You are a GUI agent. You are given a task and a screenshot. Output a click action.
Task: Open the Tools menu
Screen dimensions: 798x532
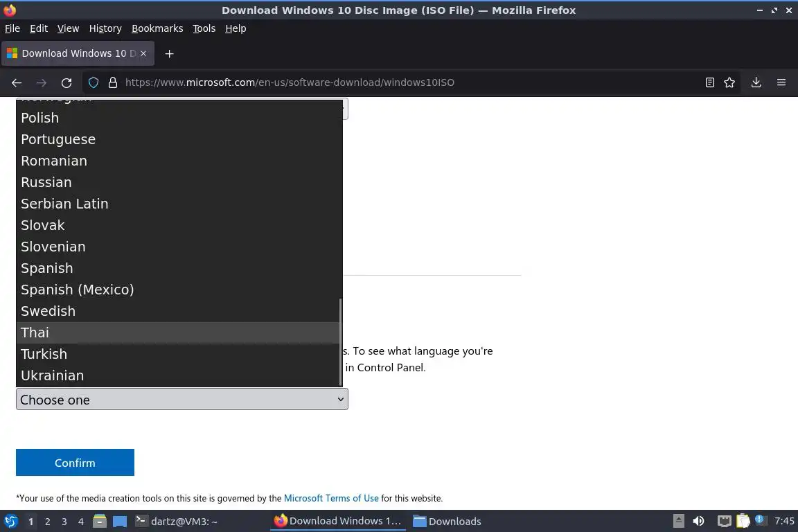(204, 28)
